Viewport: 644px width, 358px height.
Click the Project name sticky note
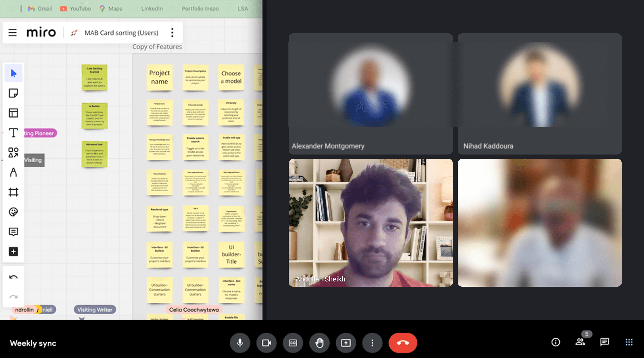(x=159, y=77)
